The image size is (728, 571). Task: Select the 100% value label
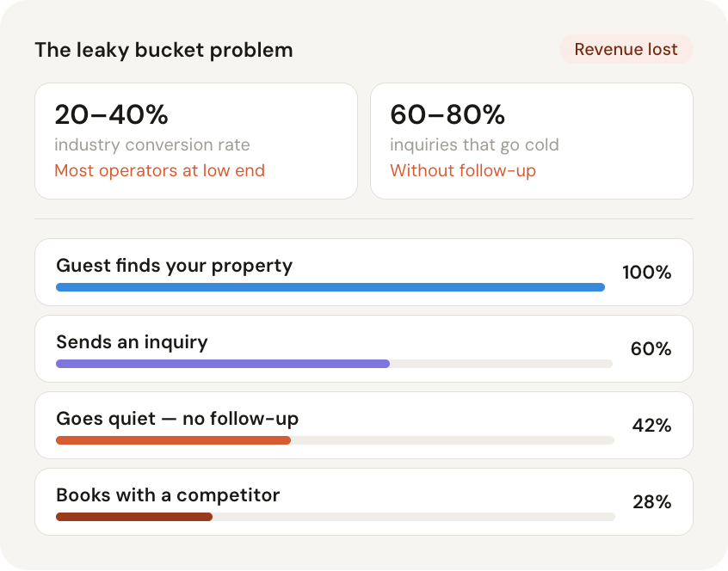tap(646, 273)
